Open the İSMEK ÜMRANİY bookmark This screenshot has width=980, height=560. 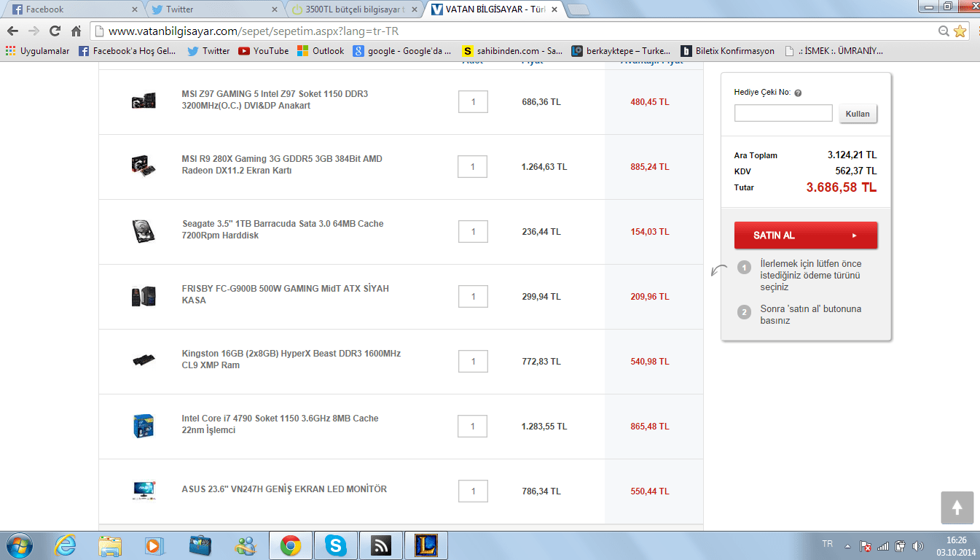(x=834, y=51)
